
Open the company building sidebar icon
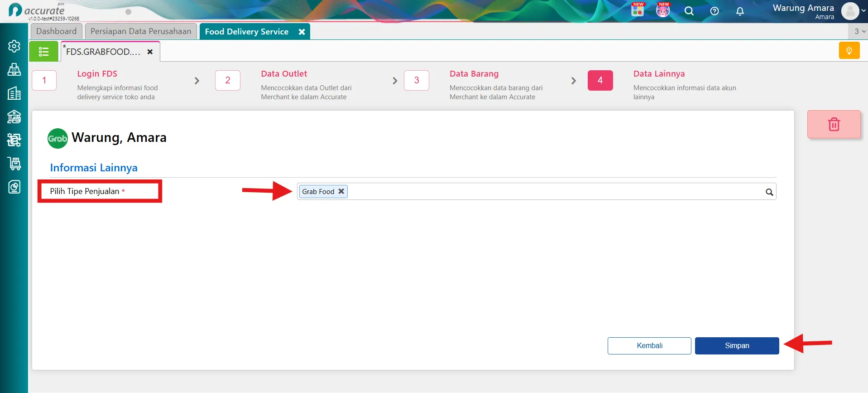pyautogui.click(x=14, y=93)
